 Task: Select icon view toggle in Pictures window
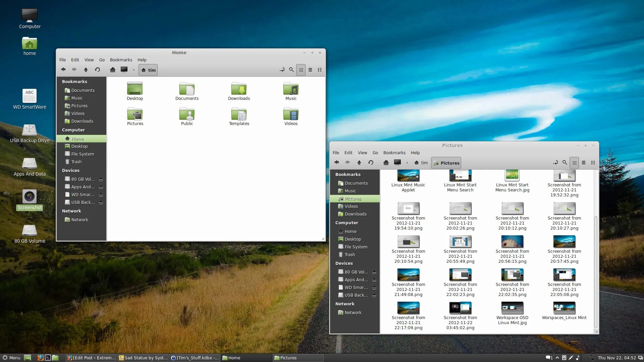pyautogui.click(x=574, y=163)
